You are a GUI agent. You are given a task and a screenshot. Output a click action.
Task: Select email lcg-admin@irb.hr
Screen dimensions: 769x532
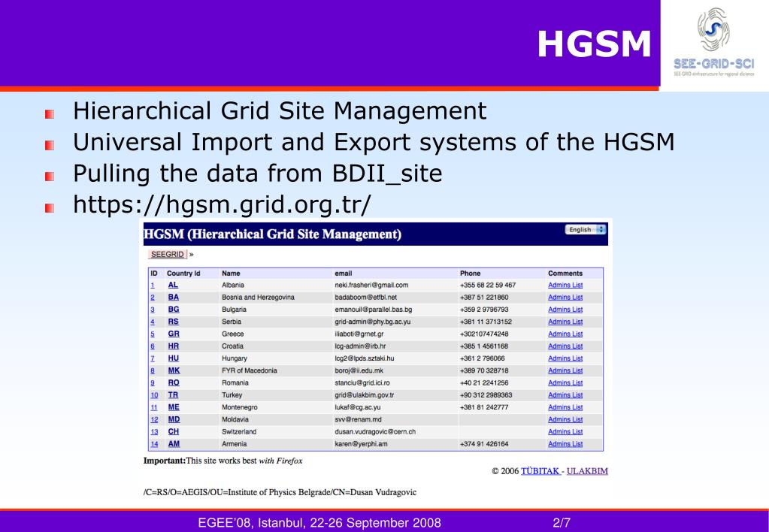pyautogui.click(x=360, y=346)
